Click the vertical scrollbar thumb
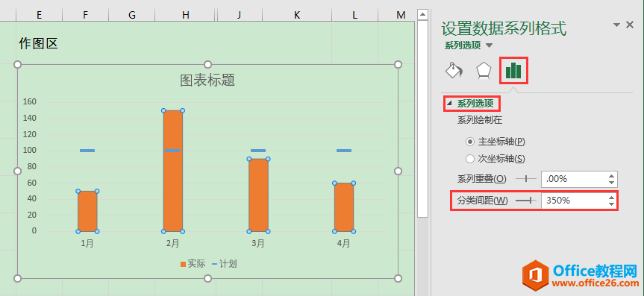The image size is (644, 296). click(x=422, y=119)
